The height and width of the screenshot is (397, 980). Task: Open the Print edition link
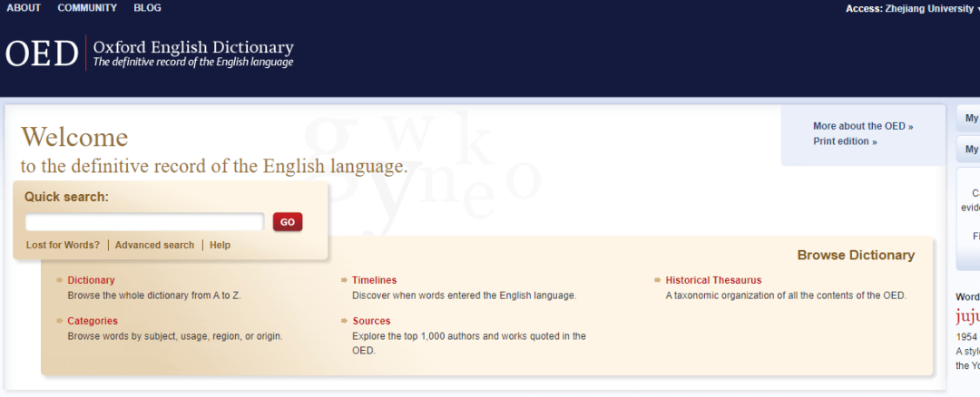pos(845,141)
